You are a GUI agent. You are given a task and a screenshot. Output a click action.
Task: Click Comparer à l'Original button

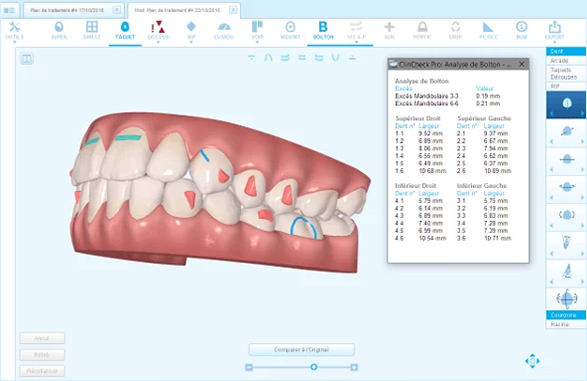[x=301, y=350]
